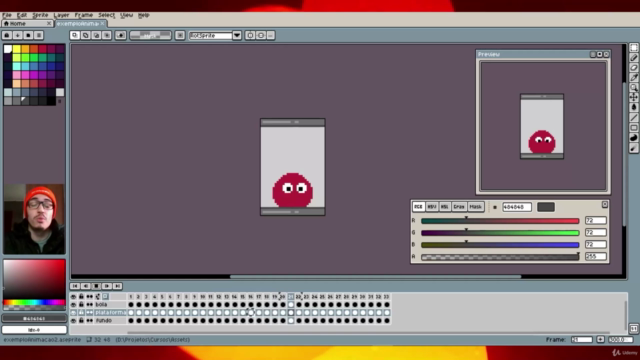
Task: Toggle visibility eye of bola layer
Action: tap(73, 304)
